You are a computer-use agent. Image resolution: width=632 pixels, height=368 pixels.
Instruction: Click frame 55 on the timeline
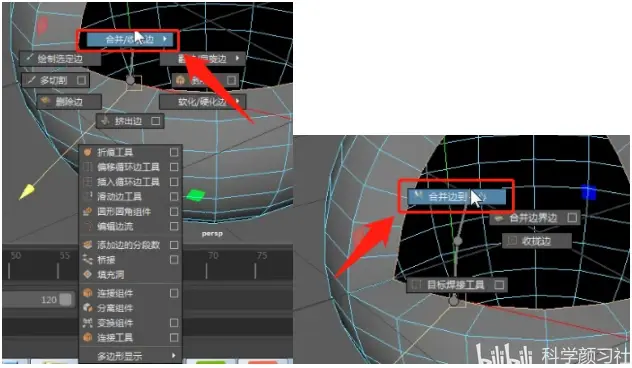coord(64,256)
